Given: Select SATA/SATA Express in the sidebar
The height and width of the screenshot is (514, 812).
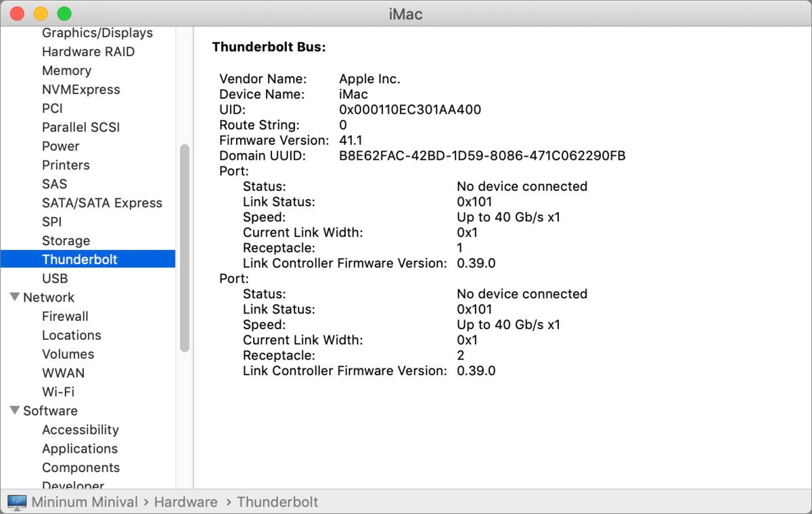Looking at the screenshot, I should pyautogui.click(x=102, y=203).
